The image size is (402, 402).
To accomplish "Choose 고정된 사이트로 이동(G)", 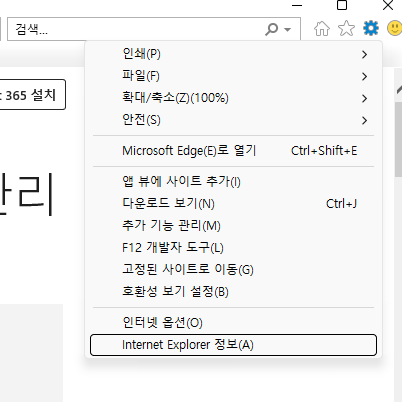I will (x=233, y=269).
